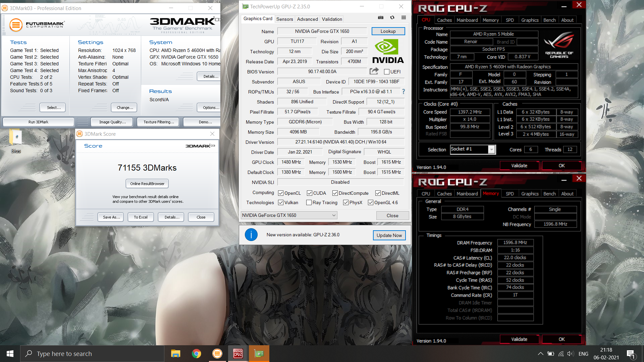Open the volume tray icon

[x=570, y=354]
